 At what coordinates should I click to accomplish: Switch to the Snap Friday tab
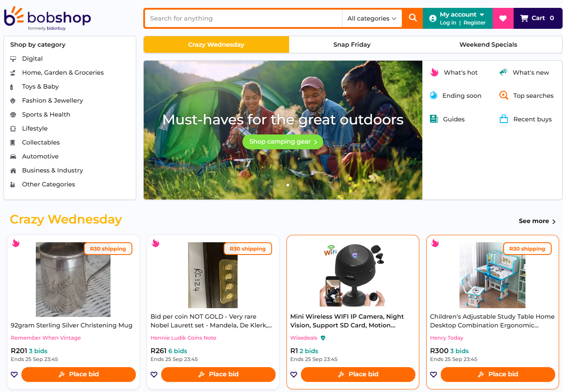pos(352,44)
